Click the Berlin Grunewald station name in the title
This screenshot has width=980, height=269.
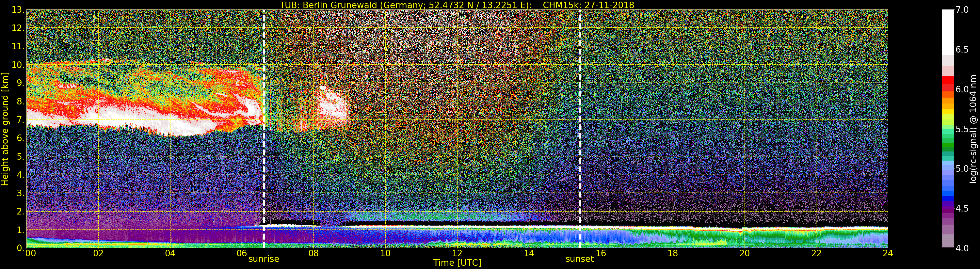point(348,5)
